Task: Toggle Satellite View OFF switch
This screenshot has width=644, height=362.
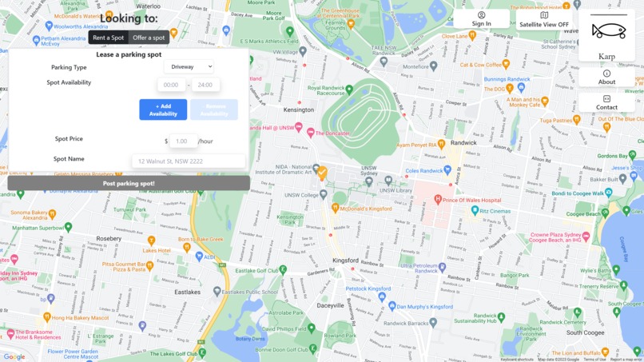Action: (x=544, y=19)
